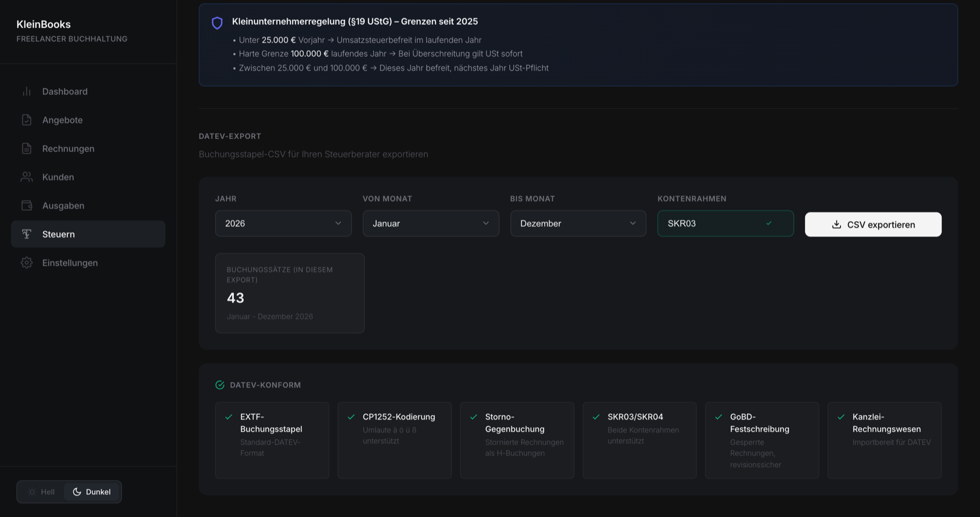Click the shield icon in Kleinunternehmerregelung banner

tap(217, 23)
